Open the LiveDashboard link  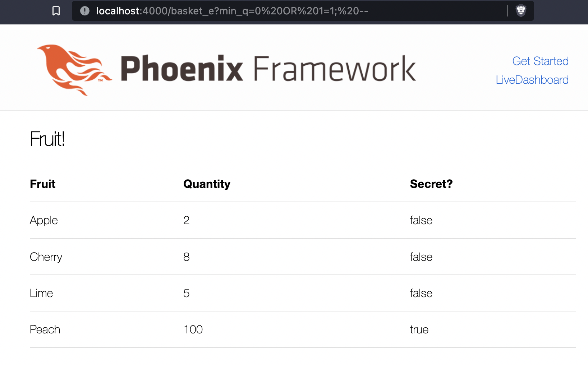[532, 80]
